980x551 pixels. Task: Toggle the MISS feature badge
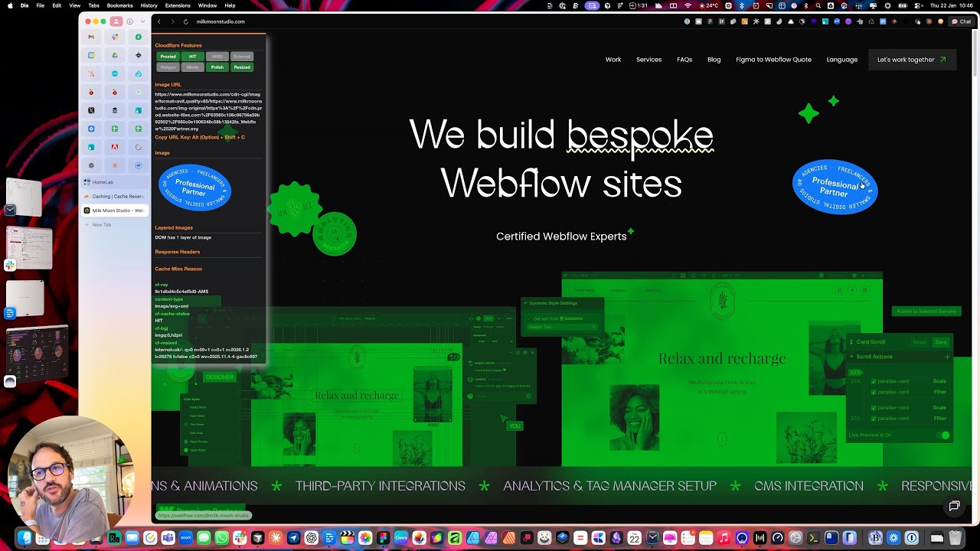tap(217, 57)
